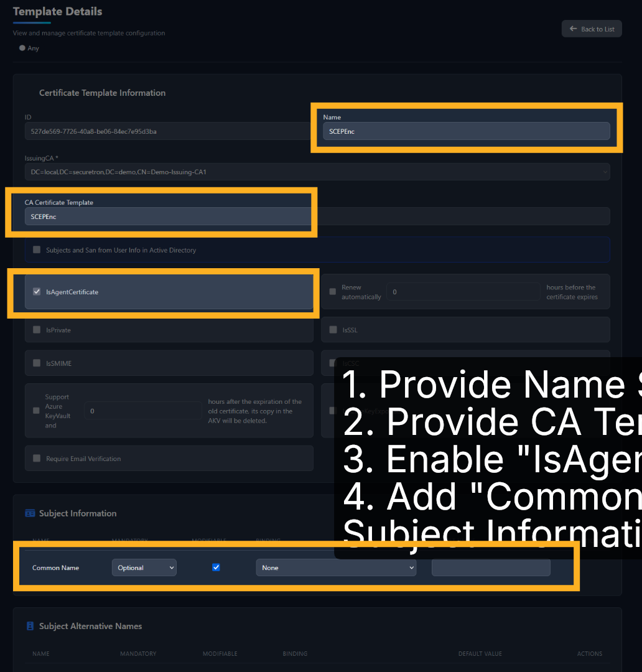Toggle Subjects and San from User Info checkbox

[x=37, y=250]
